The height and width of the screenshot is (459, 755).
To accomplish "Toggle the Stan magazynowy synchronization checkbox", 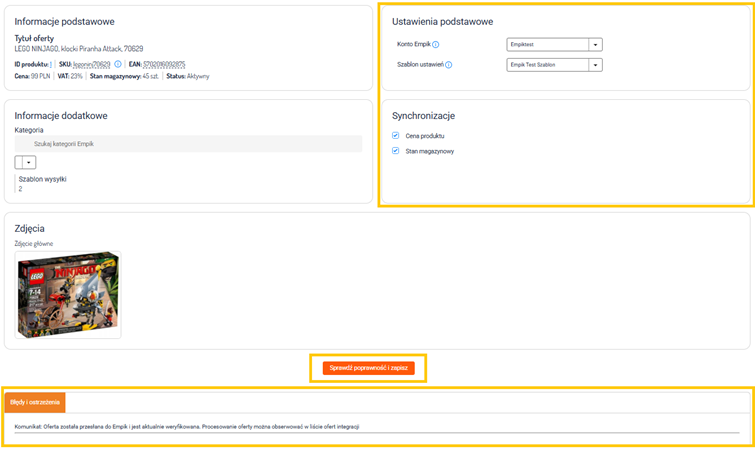I will tap(396, 151).
